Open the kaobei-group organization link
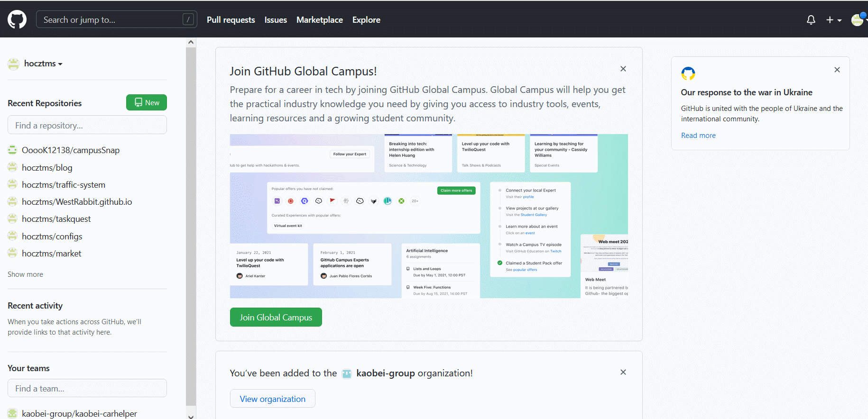 tap(386, 373)
